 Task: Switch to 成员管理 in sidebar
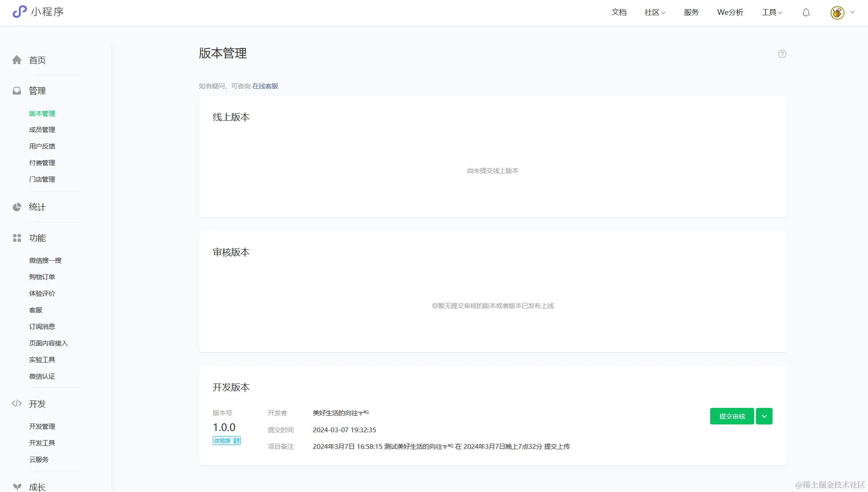tap(42, 129)
